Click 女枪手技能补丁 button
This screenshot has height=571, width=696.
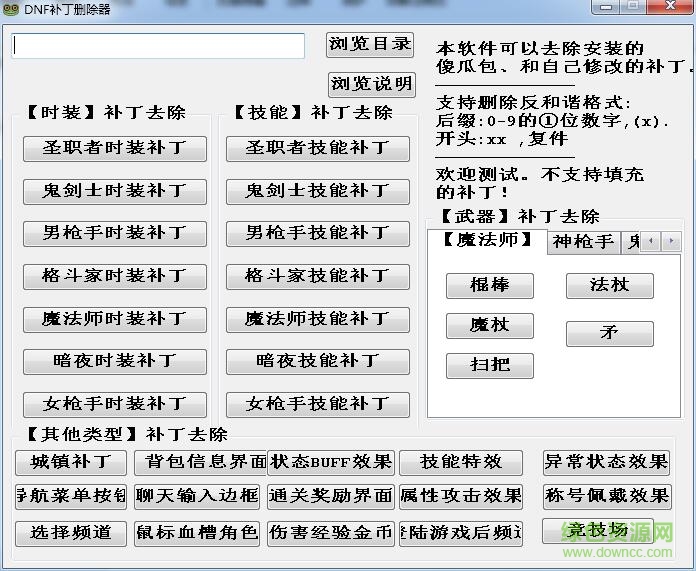tap(318, 405)
